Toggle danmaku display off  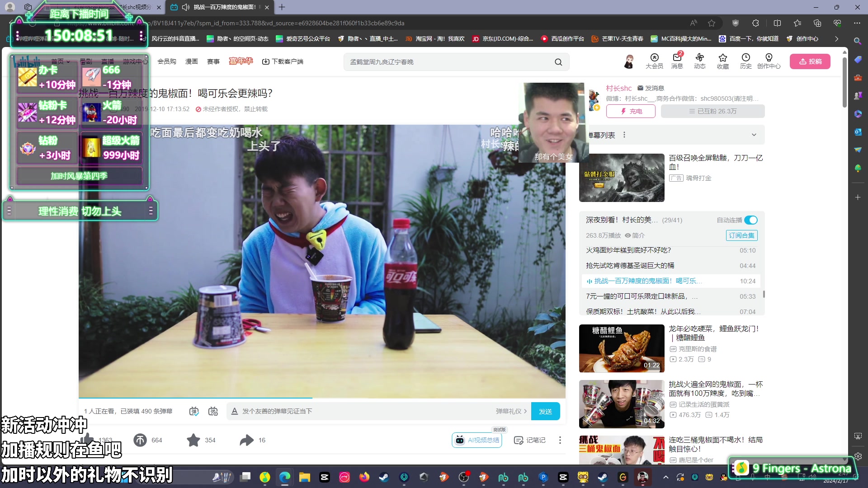coord(194,411)
